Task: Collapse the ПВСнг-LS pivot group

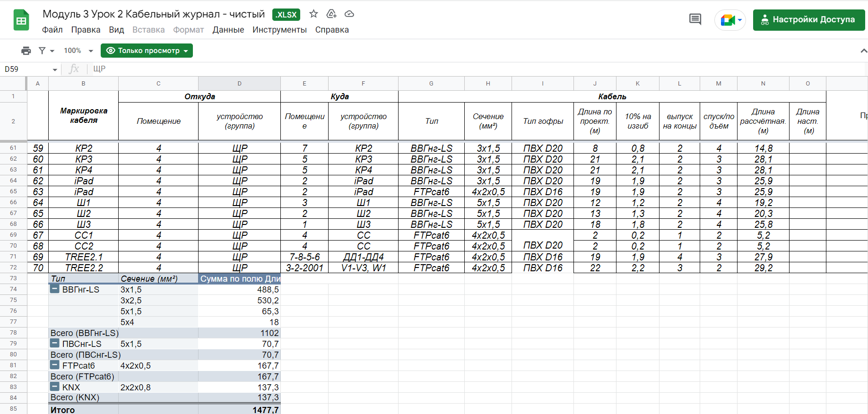Action: tap(55, 344)
